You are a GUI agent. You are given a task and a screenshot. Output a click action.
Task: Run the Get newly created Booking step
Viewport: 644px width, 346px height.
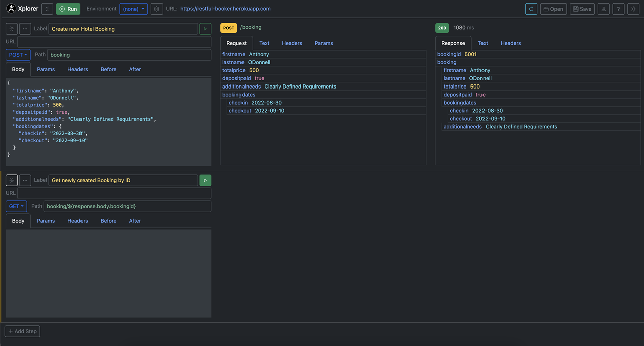tap(205, 180)
